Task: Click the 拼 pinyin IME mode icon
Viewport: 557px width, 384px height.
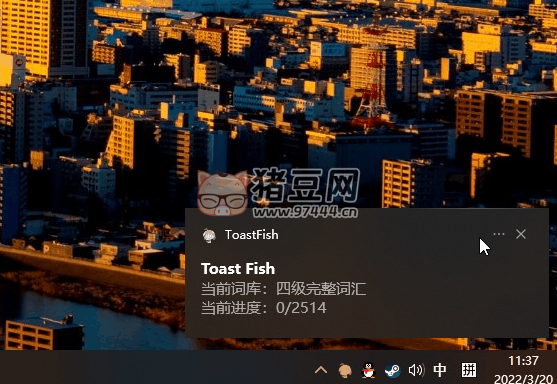Action: pos(469,370)
